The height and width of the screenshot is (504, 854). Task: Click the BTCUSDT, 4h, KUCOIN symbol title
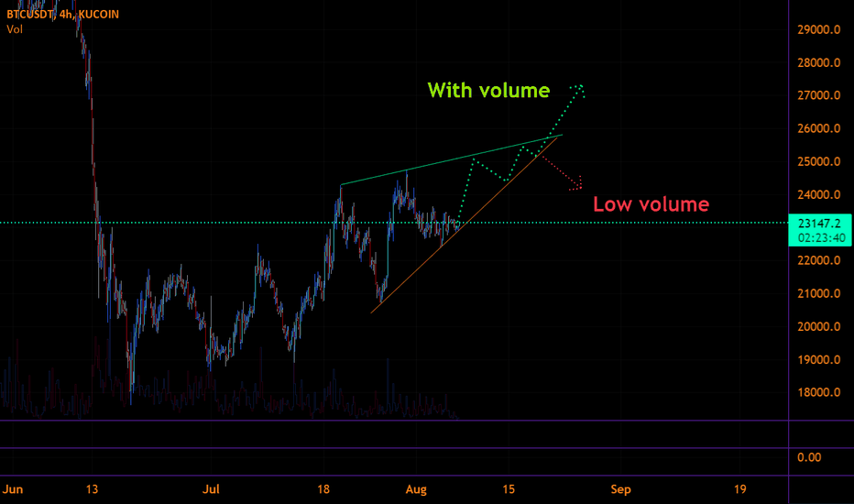pos(62,14)
